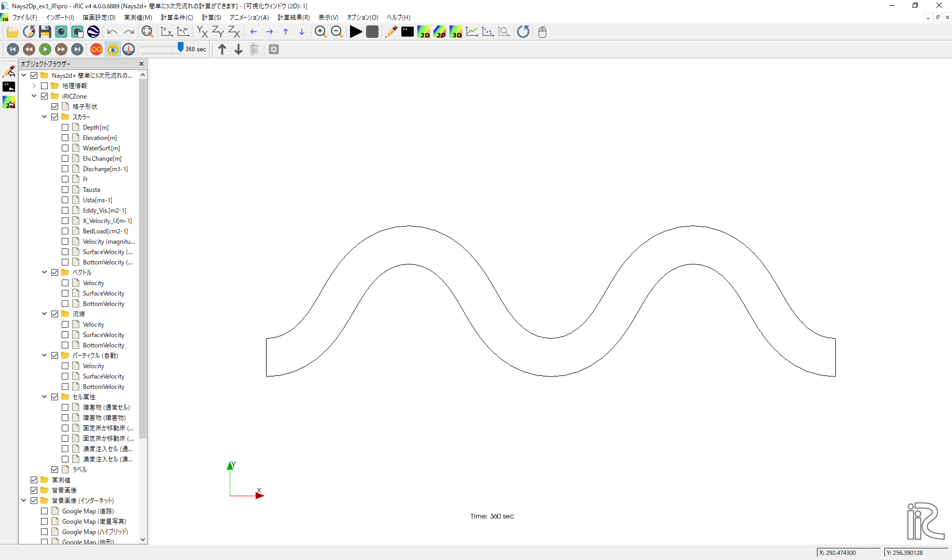
Task: Click the ZY view icon
Action: (218, 32)
